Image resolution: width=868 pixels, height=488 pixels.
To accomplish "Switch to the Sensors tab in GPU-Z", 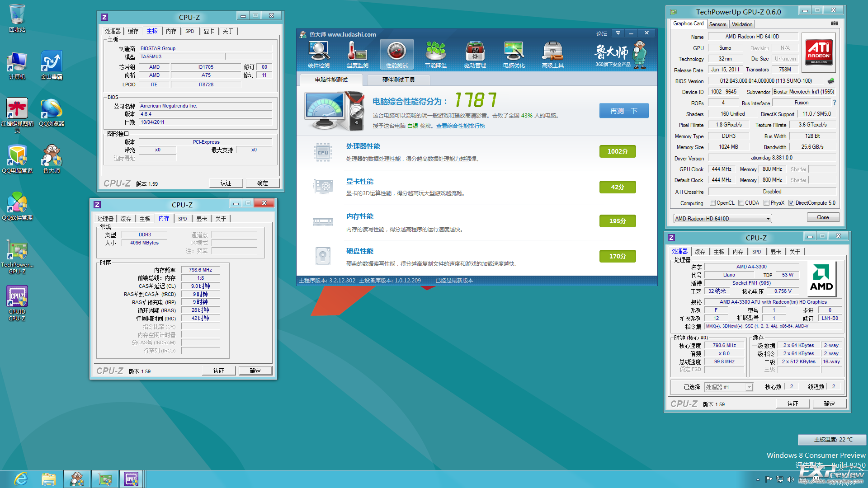I will tap(717, 24).
